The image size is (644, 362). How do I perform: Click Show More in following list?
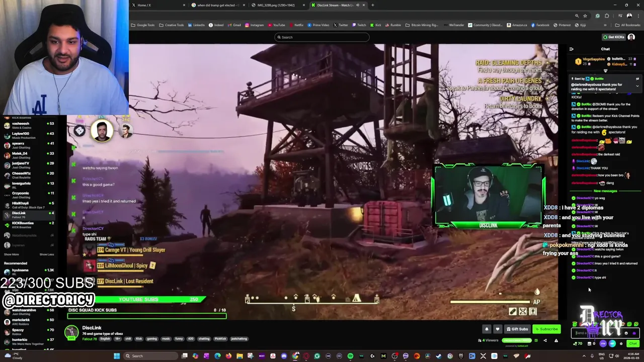[11, 254]
